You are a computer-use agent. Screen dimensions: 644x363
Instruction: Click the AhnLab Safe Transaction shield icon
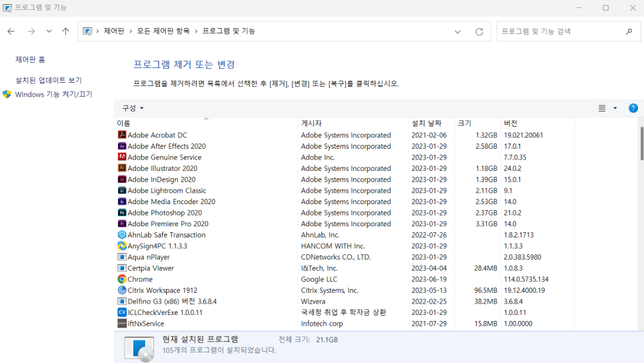click(122, 235)
